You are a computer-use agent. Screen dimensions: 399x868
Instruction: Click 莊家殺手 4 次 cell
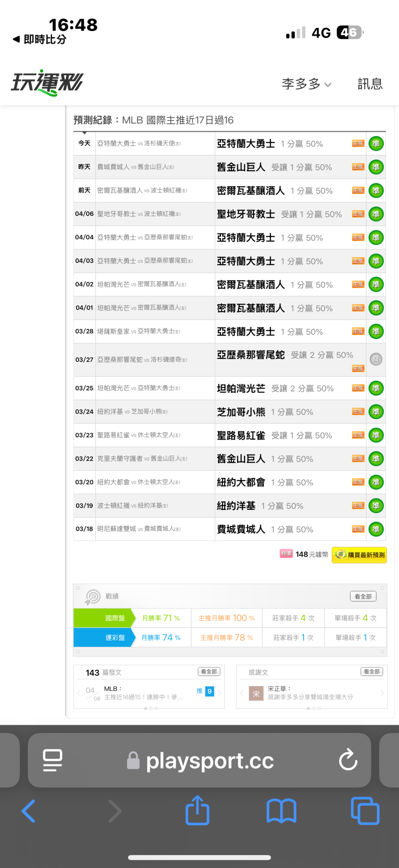pyautogui.click(x=293, y=618)
